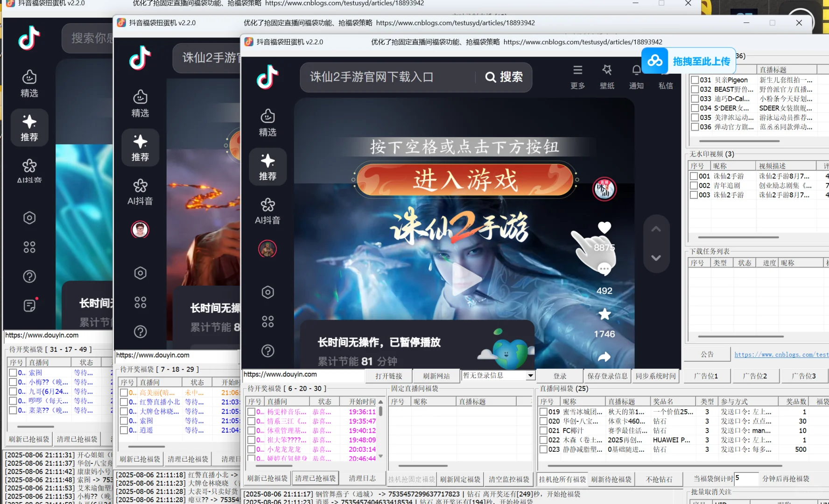
Task: Check the 001 诛仙2手游 video row
Action: pos(695,176)
